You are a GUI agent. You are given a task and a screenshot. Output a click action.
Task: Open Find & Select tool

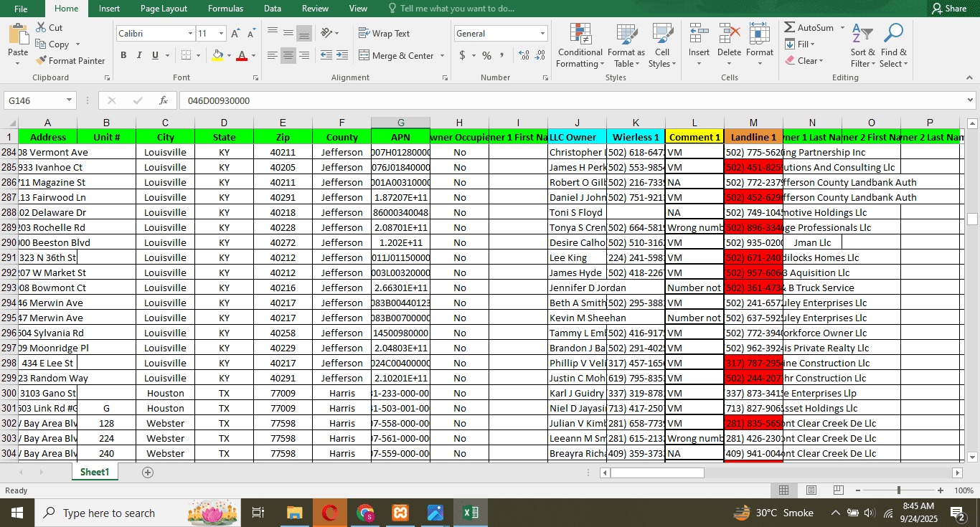point(893,46)
